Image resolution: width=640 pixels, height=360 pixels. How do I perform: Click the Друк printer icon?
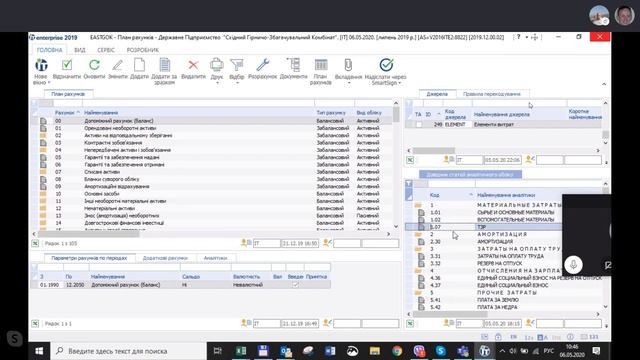[217, 64]
